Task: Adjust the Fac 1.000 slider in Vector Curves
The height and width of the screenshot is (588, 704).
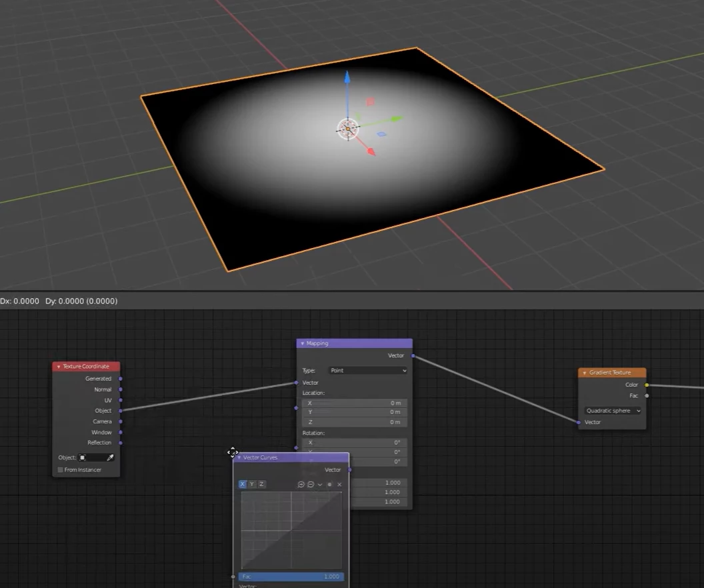Action: point(291,577)
